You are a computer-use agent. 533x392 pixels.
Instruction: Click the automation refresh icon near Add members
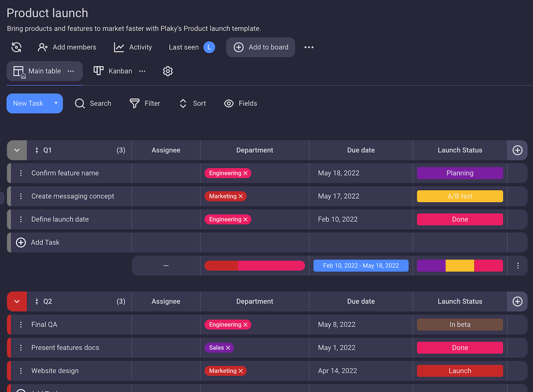(x=16, y=48)
